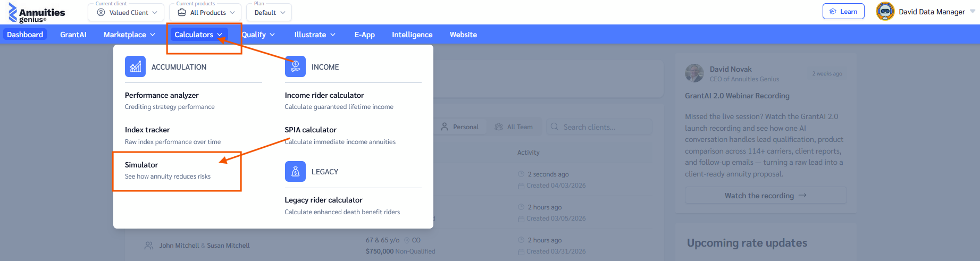Screen dimensions: 980x261
Task: Expand the Illustrate menu
Action: point(315,35)
